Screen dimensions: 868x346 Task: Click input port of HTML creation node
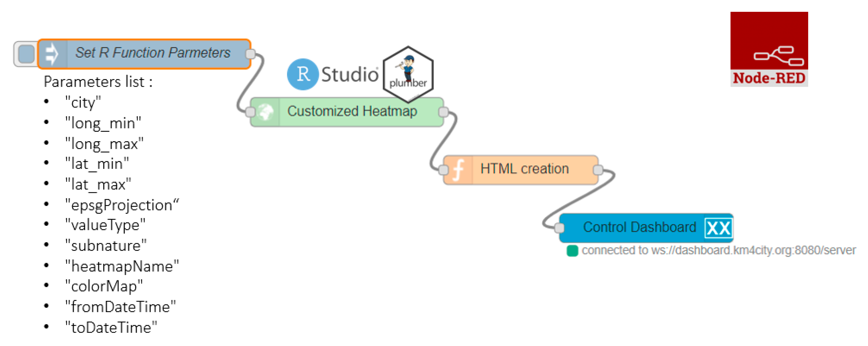tap(443, 170)
